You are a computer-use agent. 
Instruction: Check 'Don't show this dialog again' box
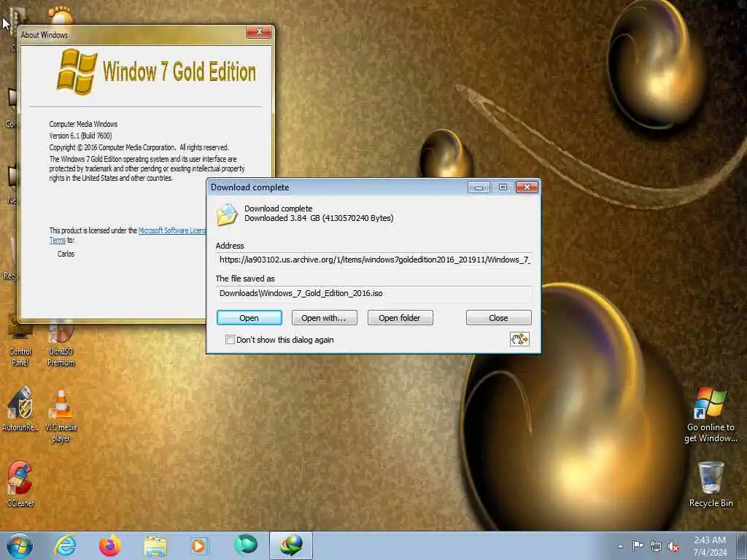[230, 340]
